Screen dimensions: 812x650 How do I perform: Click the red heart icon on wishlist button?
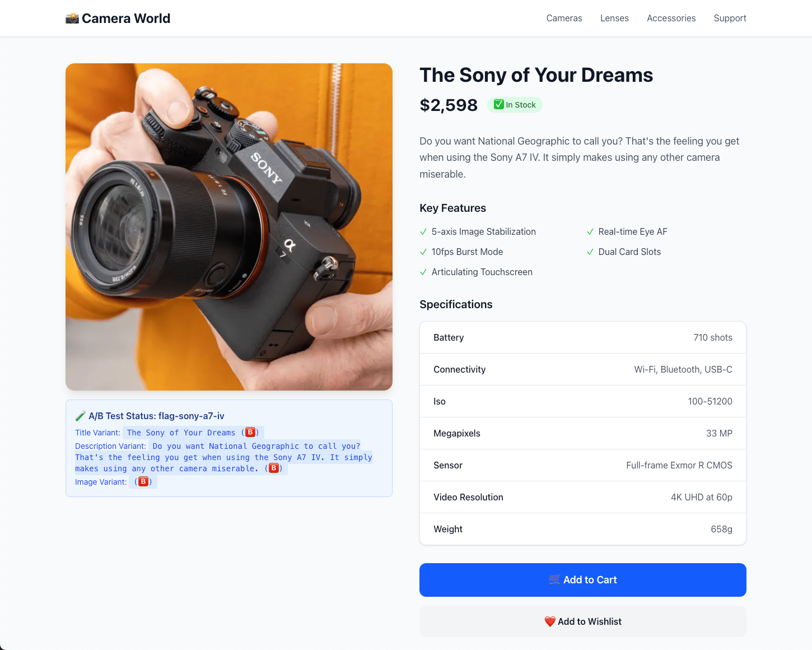click(550, 621)
